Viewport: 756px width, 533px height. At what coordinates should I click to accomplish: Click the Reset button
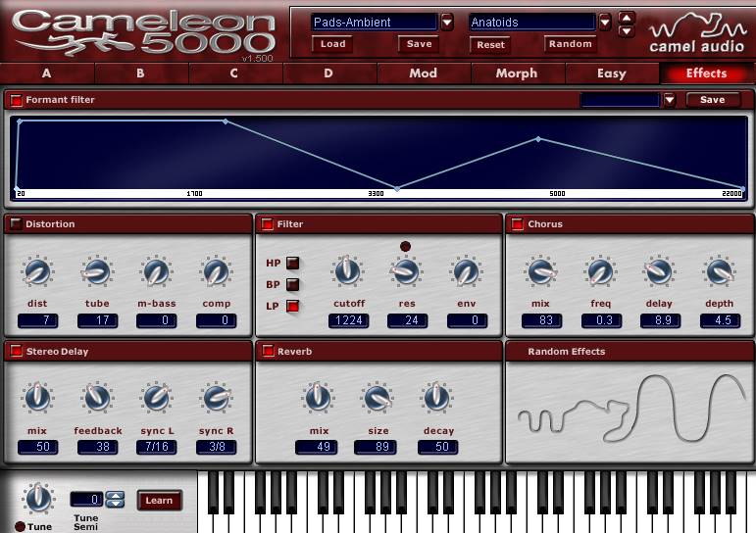[490, 44]
